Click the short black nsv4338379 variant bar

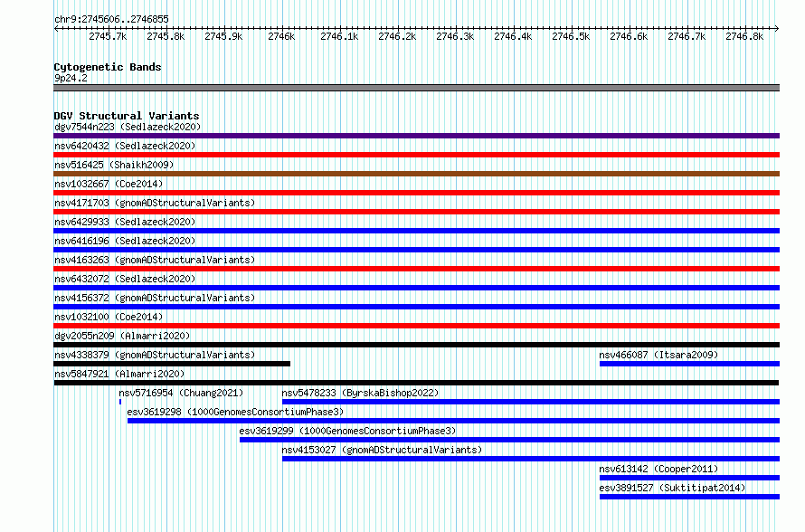point(172,364)
